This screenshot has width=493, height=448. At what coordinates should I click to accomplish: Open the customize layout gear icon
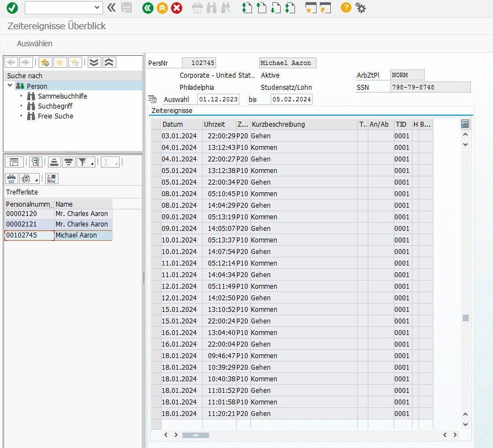click(361, 8)
